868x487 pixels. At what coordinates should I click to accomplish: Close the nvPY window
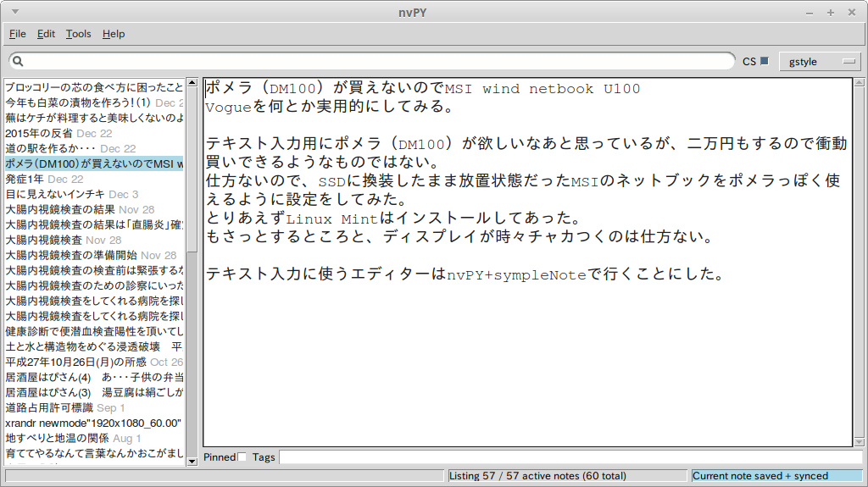(852, 12)
